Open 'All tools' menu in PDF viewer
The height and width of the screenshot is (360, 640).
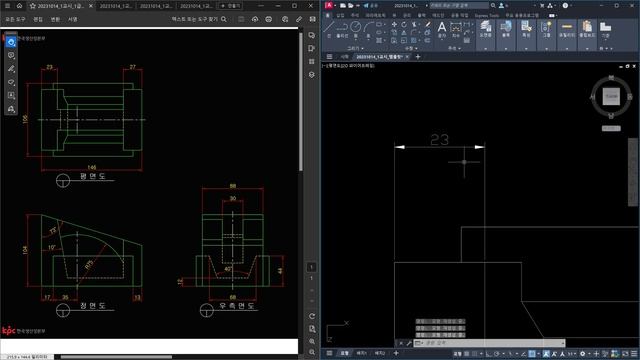[15, 19]
